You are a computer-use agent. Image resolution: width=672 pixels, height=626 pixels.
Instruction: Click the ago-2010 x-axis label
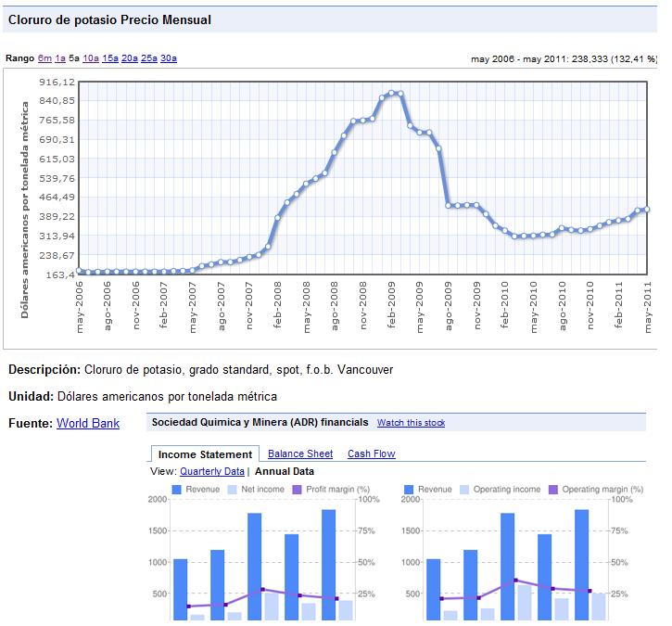coord(563,306)
